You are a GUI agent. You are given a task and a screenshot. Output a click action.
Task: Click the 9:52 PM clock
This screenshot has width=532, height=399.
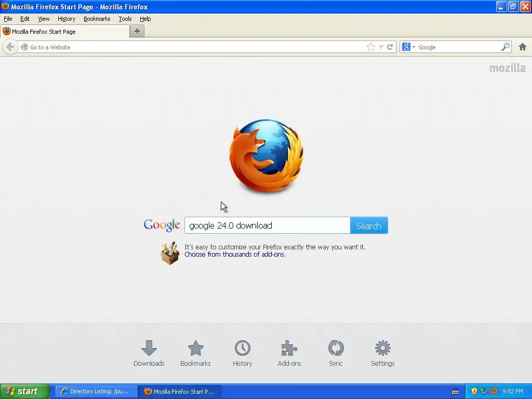513,391
